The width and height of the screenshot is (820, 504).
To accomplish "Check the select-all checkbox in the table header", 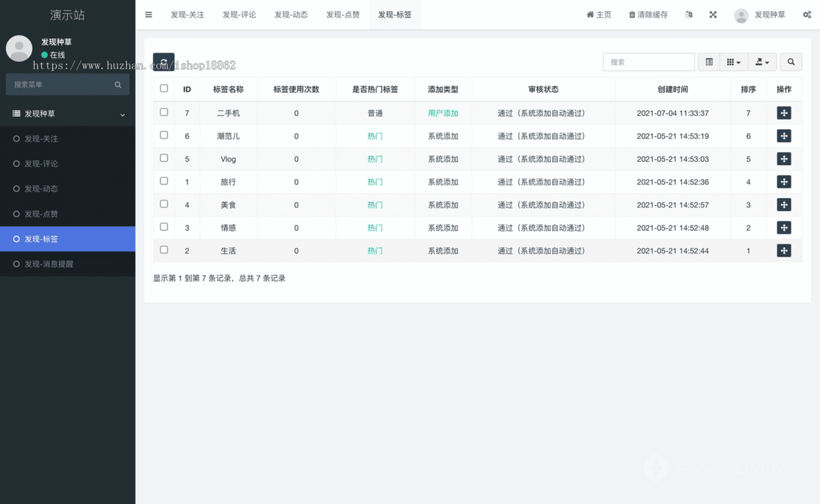I will point(163,88).
